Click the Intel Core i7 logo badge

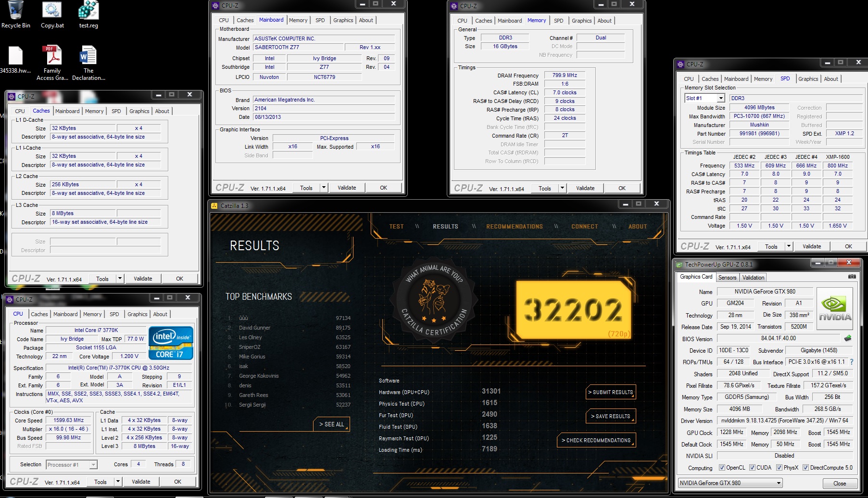coord(171,343)
